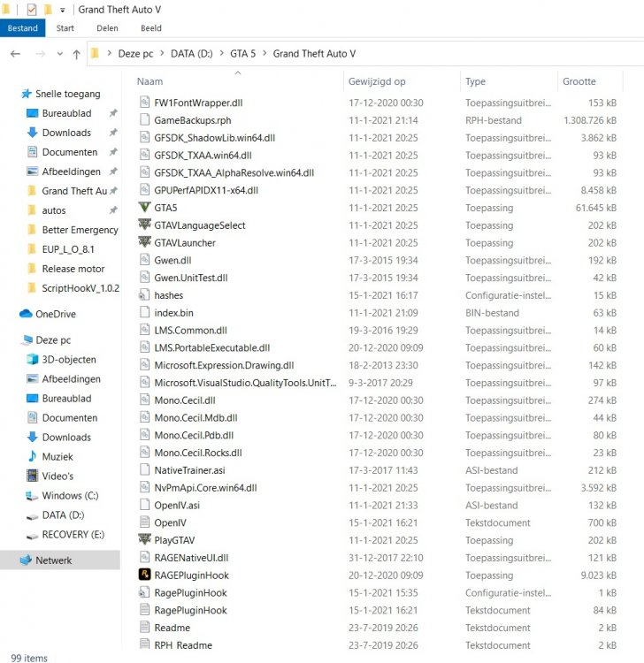Screen dimensions: 644x663
Task: Select the Microsoft.Expression.Drawing.dll file
Action: (224, 365)
